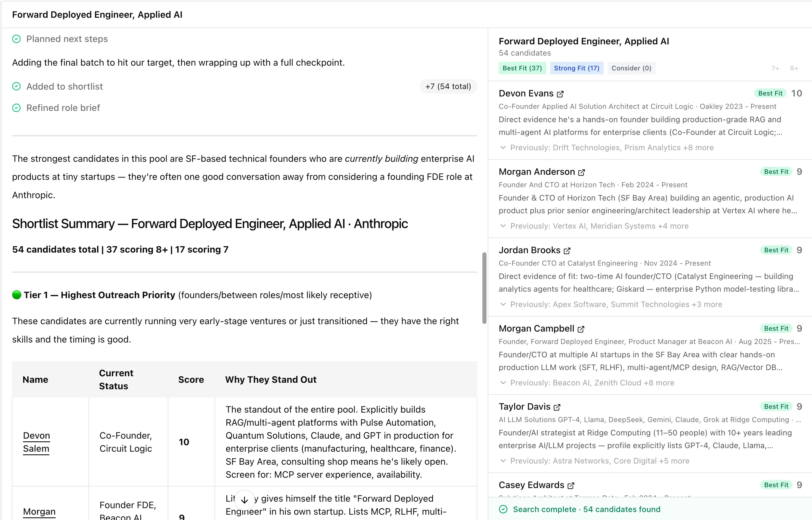The image size is (812, 520).
Task: Open Casey Edwards's candidate entry
Action: (531, 485)
